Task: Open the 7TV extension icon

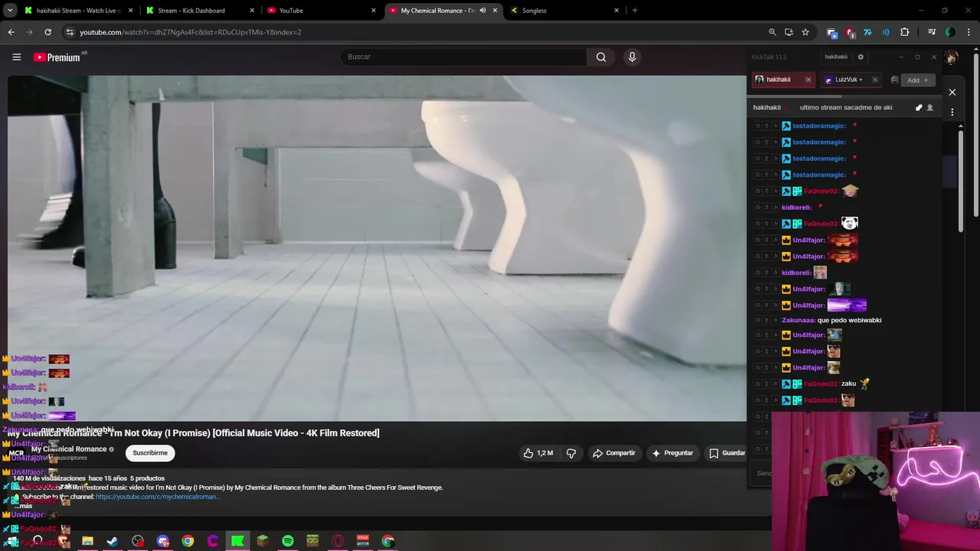Action: tap(867, 32)
